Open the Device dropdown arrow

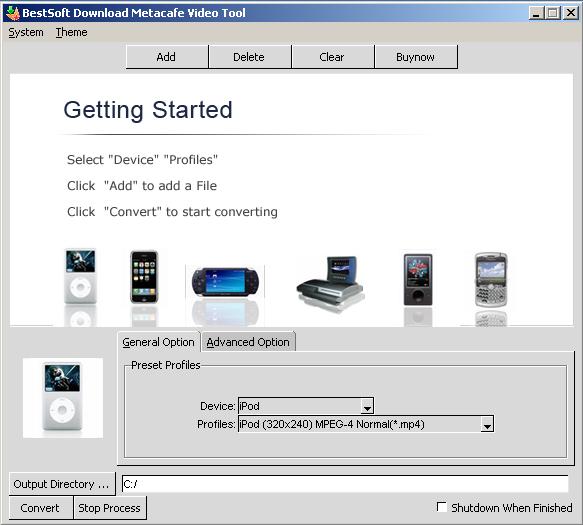367,406
